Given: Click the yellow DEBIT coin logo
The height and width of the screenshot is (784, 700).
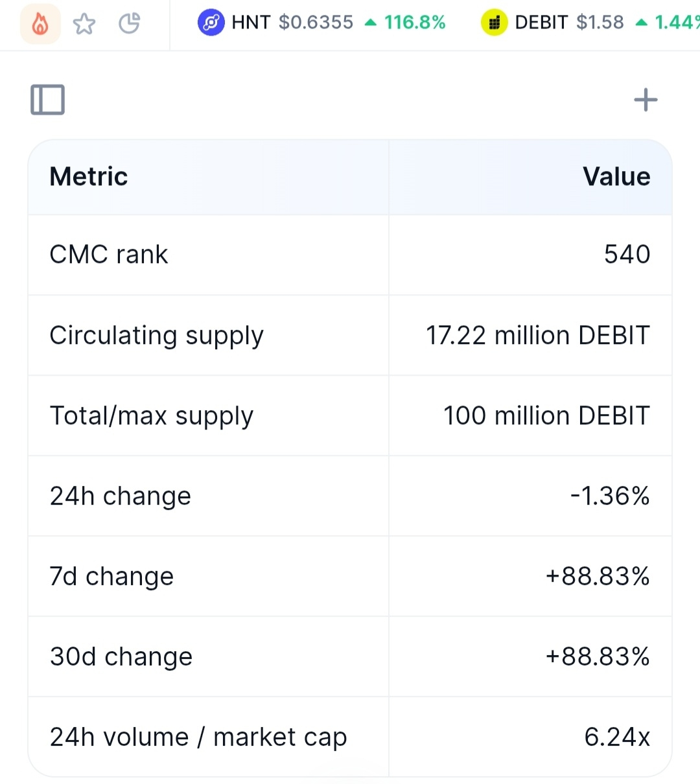Looking at the screenshot, I should (x=494, y=23).
